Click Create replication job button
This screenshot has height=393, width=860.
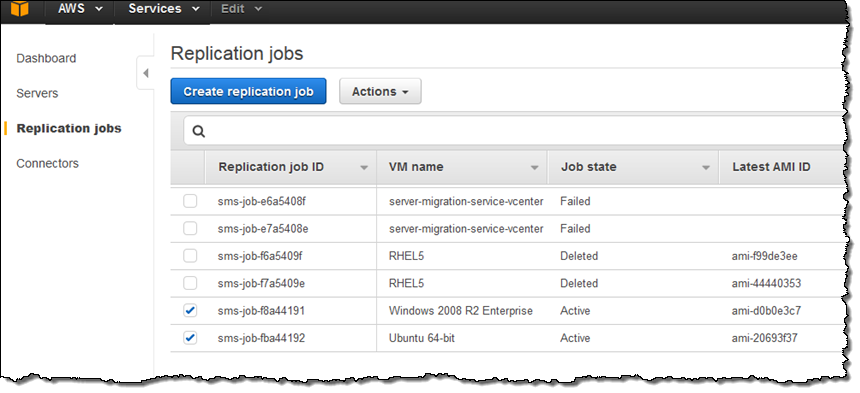[x=248, y=92]
